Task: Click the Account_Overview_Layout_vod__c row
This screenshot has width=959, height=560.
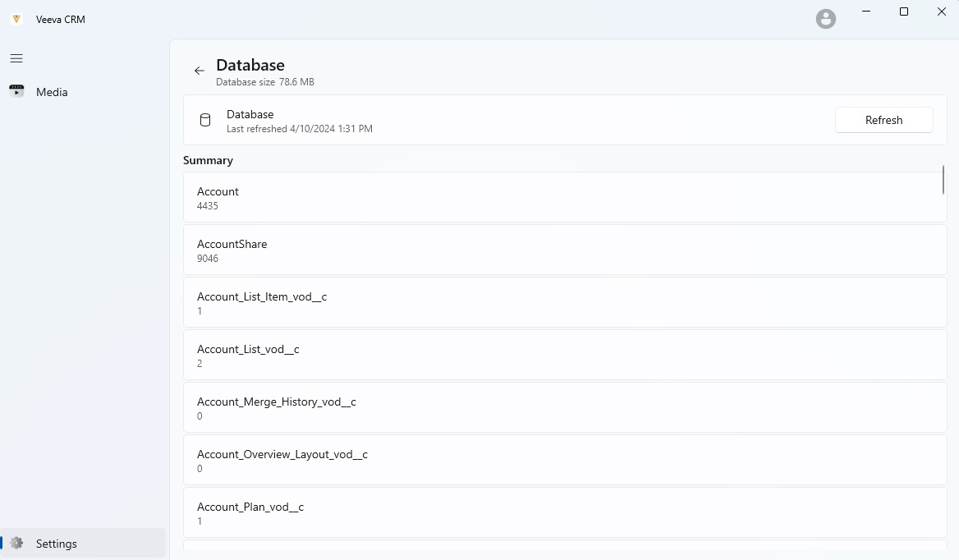Action: click(x=564, y=461)
